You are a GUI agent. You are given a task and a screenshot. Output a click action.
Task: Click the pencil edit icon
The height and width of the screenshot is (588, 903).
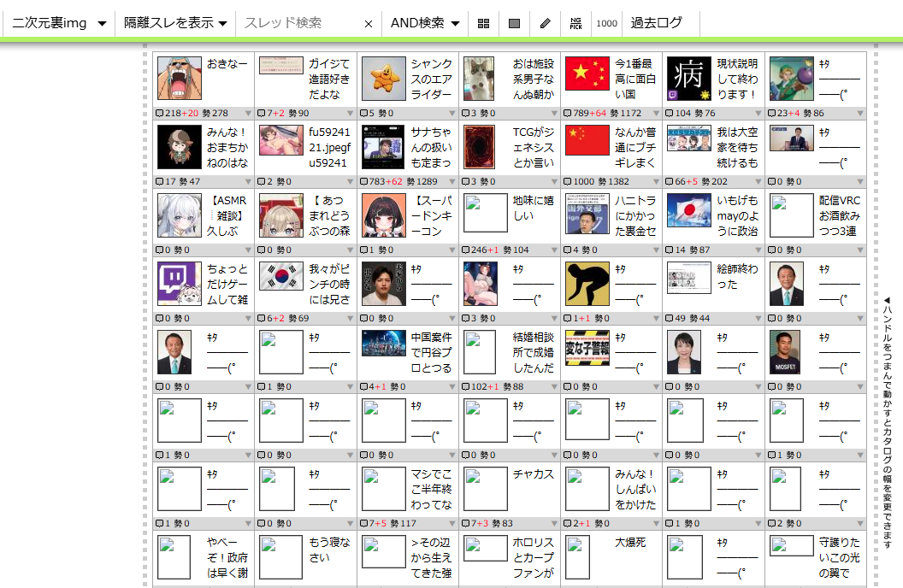(x=545, y=23)
